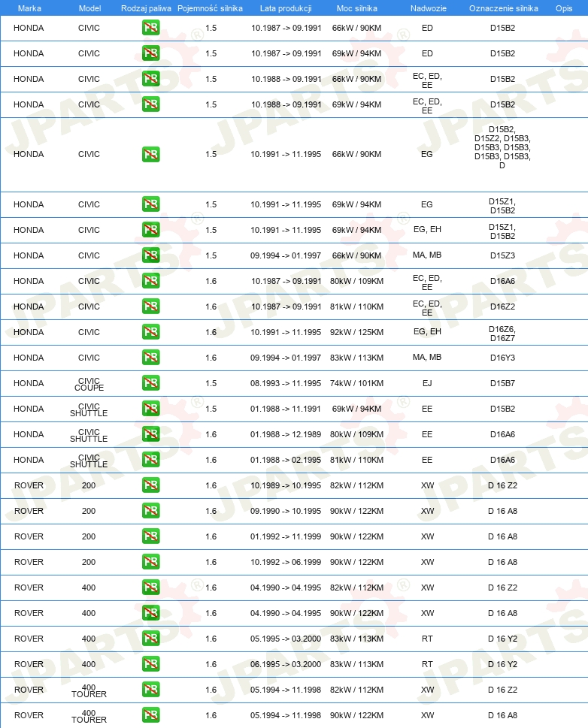The height and width of the screenshot is (728, 588).
Task: Click the '09.1990 -> 10.1995' date cell
Action: pyautogui.click(x=286, y=511)
